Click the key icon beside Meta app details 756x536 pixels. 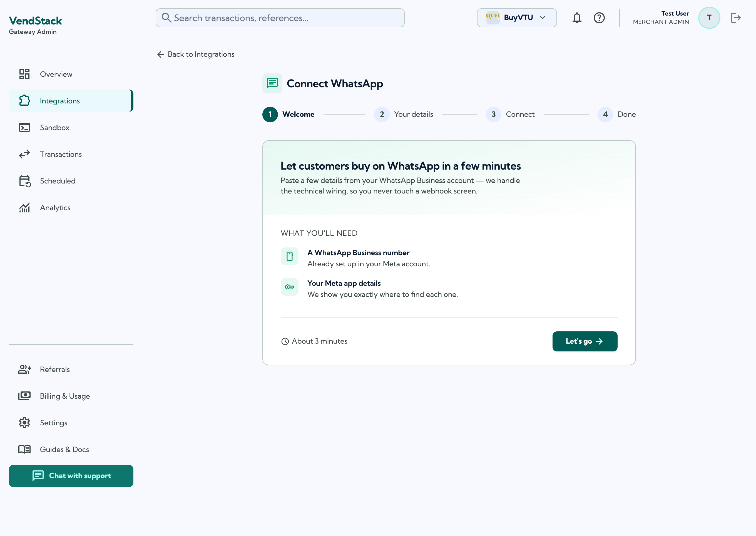(289, 287)
